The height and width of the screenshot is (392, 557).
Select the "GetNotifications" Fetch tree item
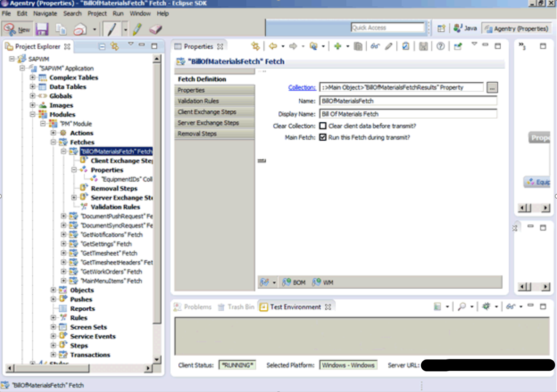(111, 234)
